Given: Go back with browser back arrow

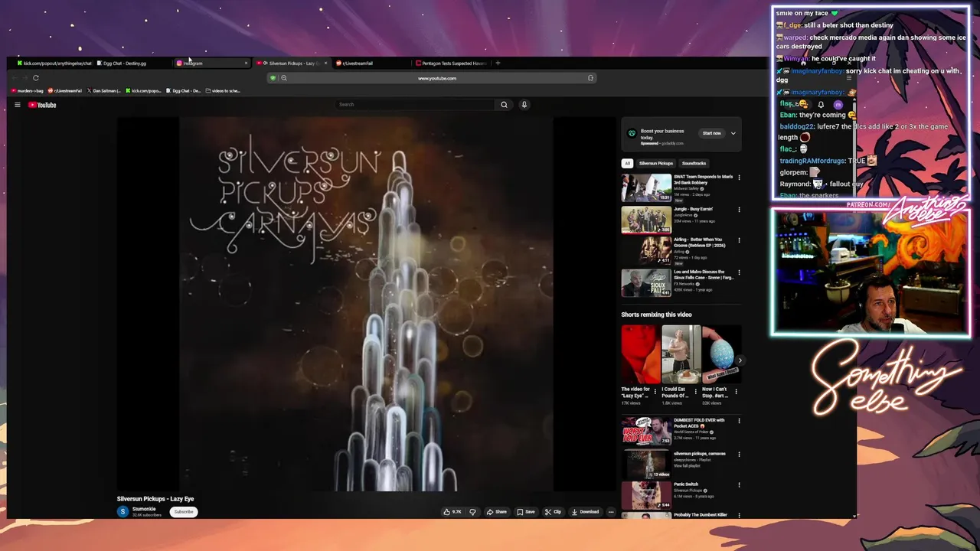Looking at the screenshot, I should click(15, 77).
